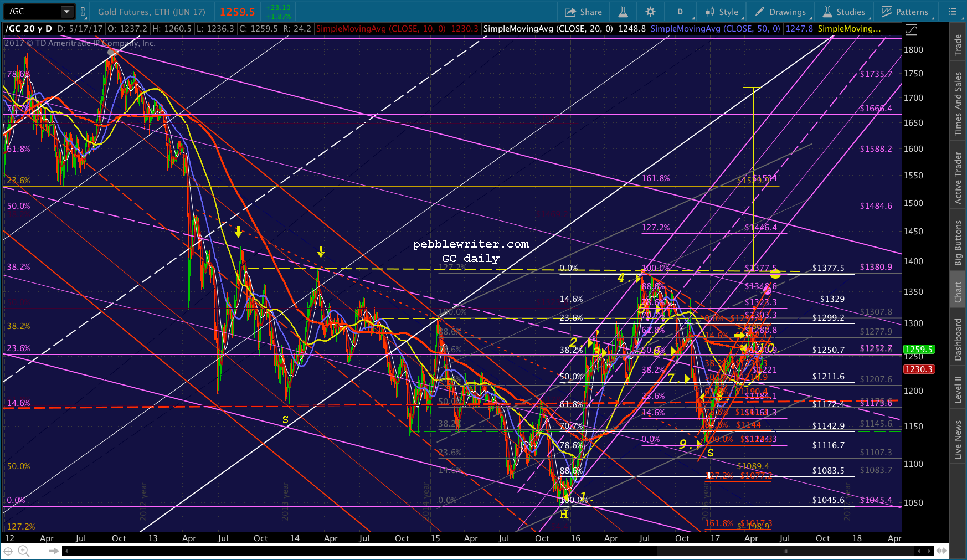Click the $1484.6 magenta level label

(x=876, y=206)
